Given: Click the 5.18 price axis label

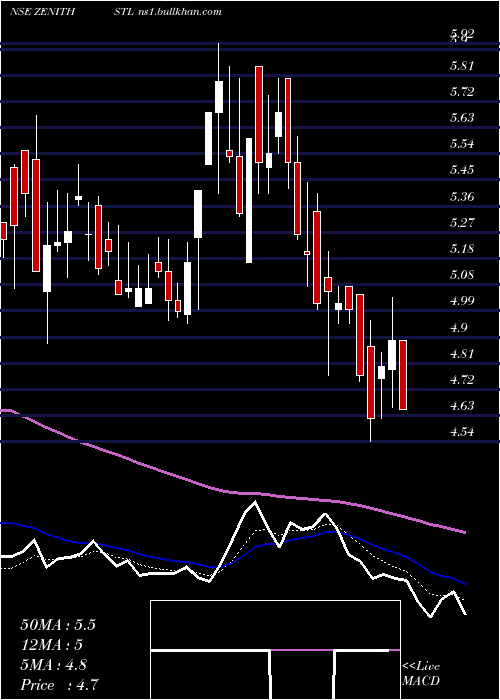Looking at the screenshot, I should click(462, 249).
